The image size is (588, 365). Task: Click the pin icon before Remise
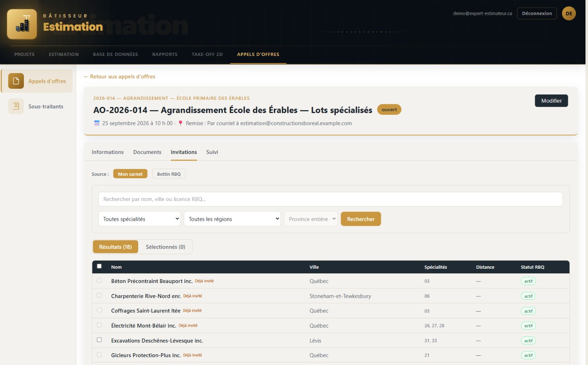pyautogui.click(x=181, y=123)
